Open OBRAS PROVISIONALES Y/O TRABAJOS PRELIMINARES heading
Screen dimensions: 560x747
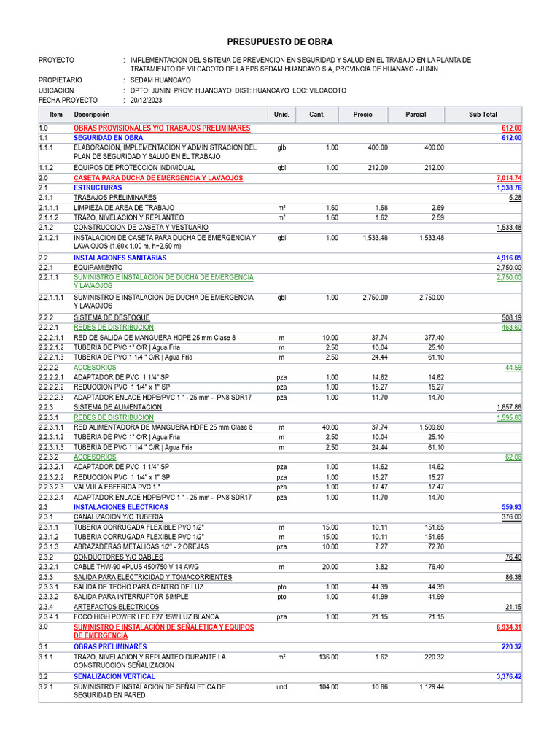click(x=162, y=128)
